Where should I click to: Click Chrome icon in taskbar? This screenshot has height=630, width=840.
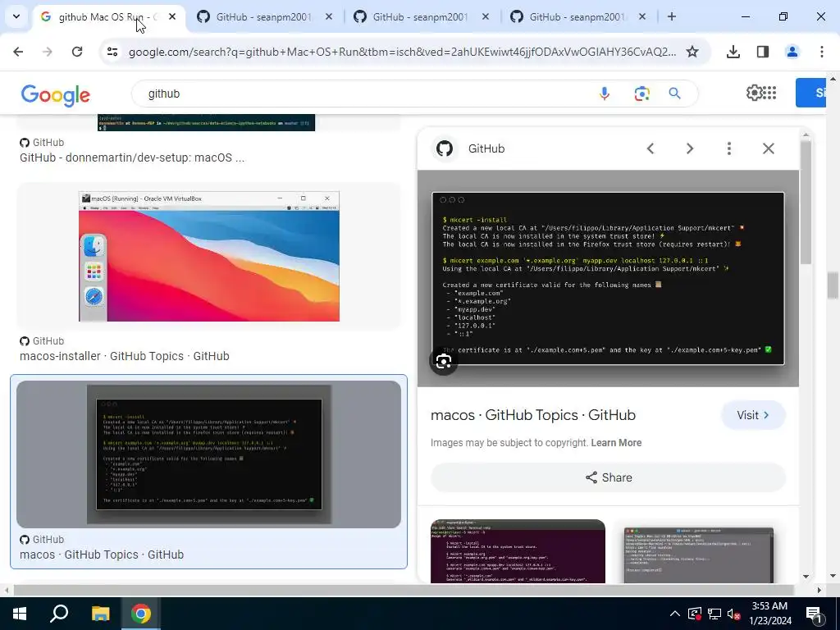[140, 614]
